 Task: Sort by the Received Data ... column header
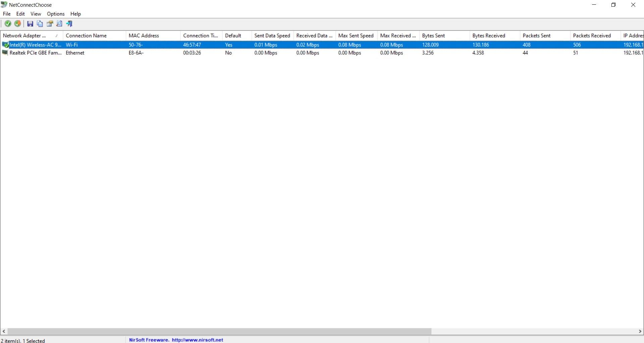click(x=315, y=36)
